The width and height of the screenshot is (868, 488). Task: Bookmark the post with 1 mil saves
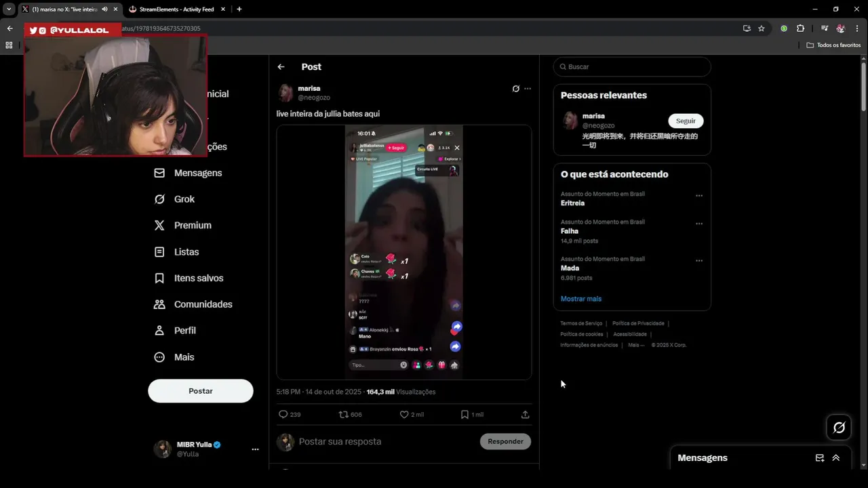pyautogui.click(x=465, y=414)
